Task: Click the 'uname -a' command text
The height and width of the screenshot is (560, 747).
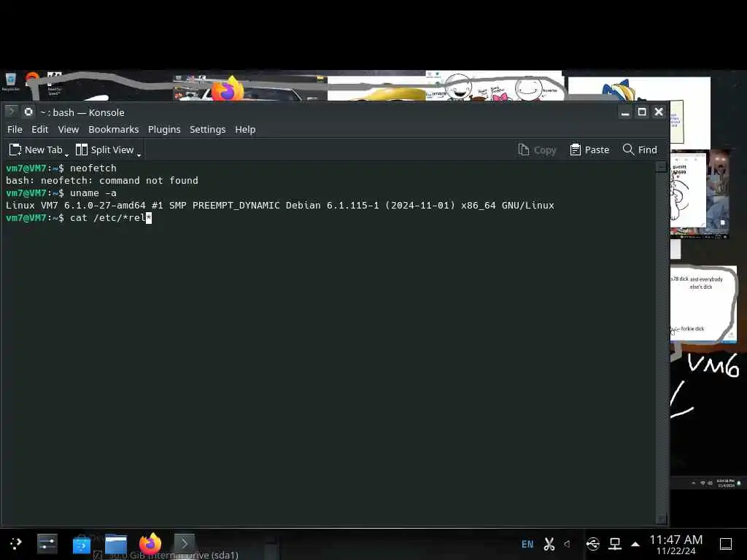Action: [x=93, y=192]
